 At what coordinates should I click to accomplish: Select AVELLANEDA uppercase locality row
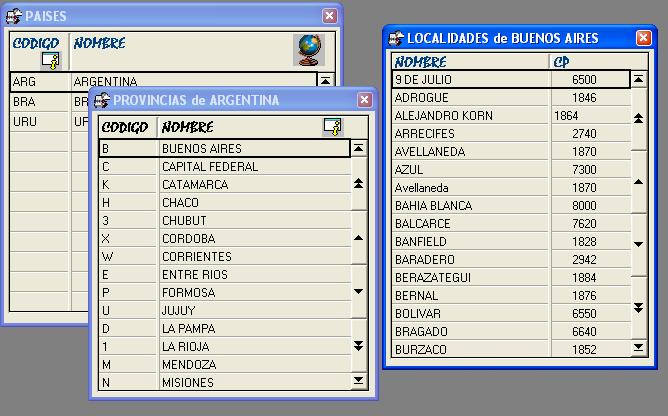click(511, 152)
